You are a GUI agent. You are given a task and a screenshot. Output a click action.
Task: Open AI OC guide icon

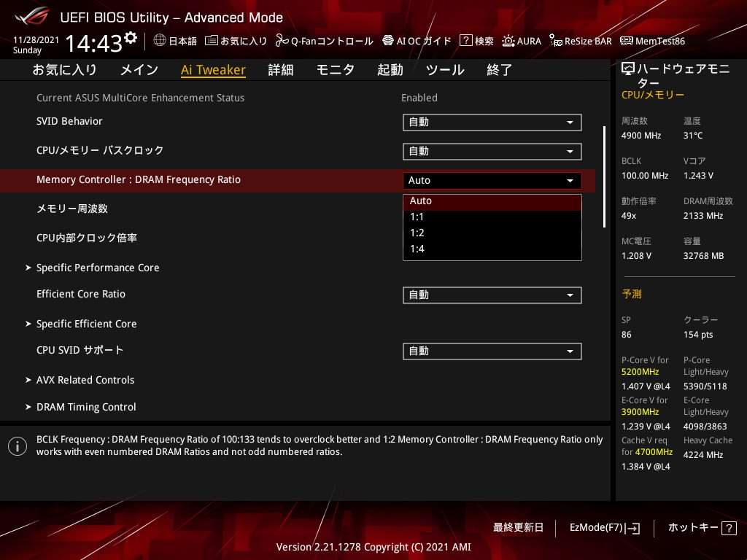388,41
